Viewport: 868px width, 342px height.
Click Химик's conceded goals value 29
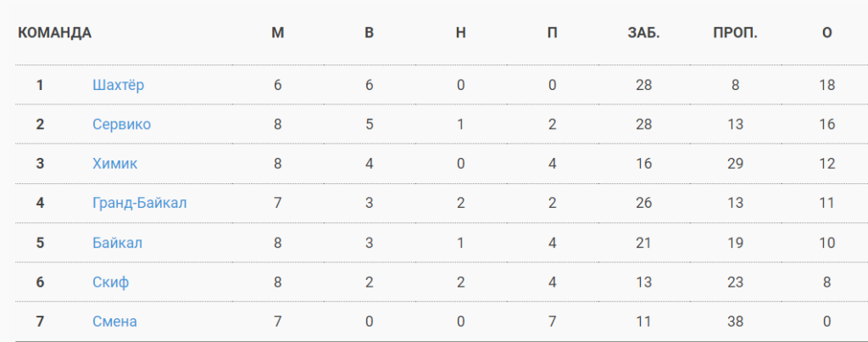(735, 164)
